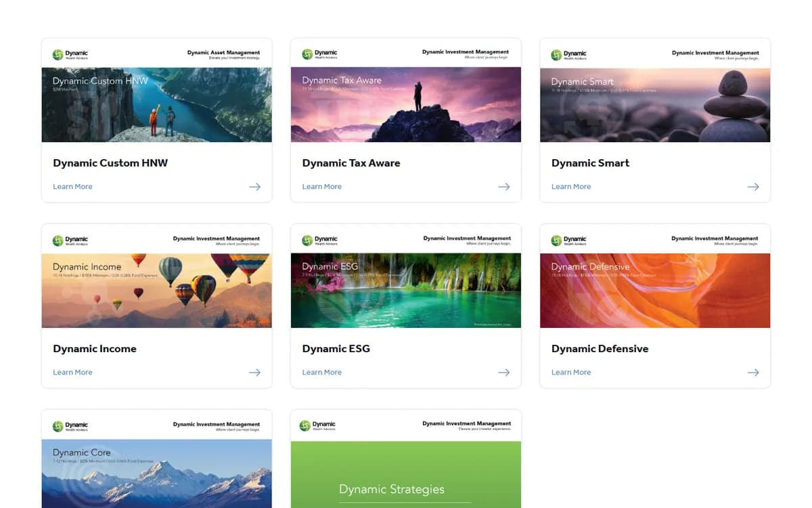
Task: Click the arrow icon on Dynamic Custom HNW card
Action: [254, 187]
